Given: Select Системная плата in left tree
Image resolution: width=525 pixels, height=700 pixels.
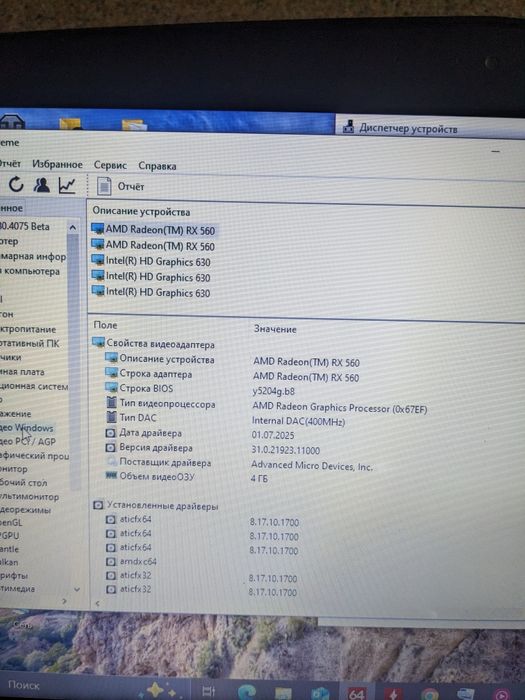Looking at the screenshot, I should pyautogui.click(x=22, y=371).
